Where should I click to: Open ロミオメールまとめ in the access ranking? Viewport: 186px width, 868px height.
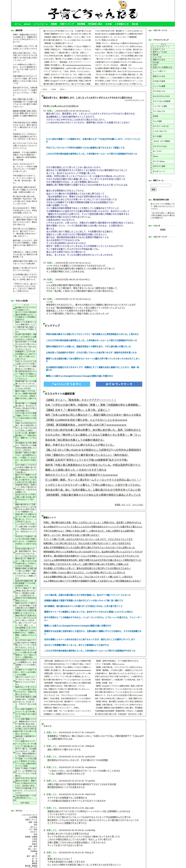pyautogui.click(x=161, y=126)
